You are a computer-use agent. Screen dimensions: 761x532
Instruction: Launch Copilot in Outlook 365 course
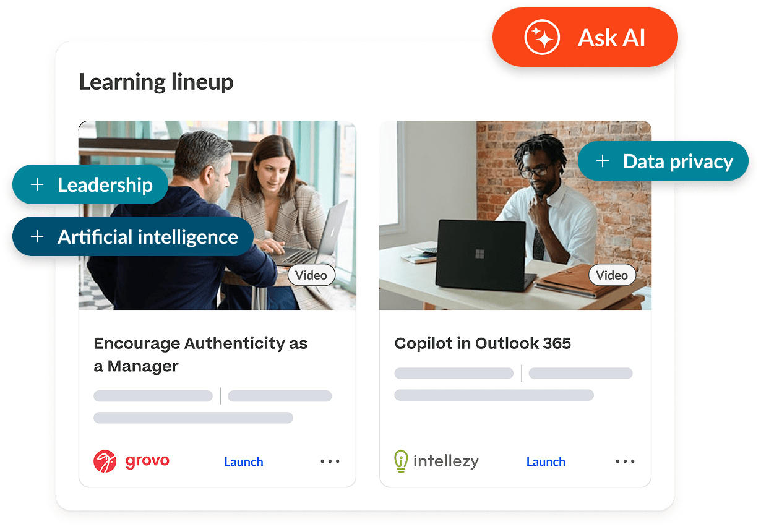click(x=546, y=461)
